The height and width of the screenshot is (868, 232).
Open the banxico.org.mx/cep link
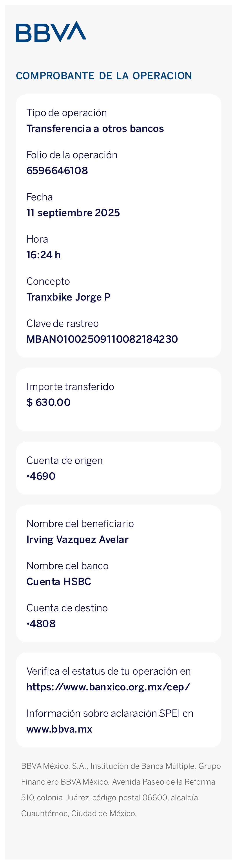[x=108, y=686]
